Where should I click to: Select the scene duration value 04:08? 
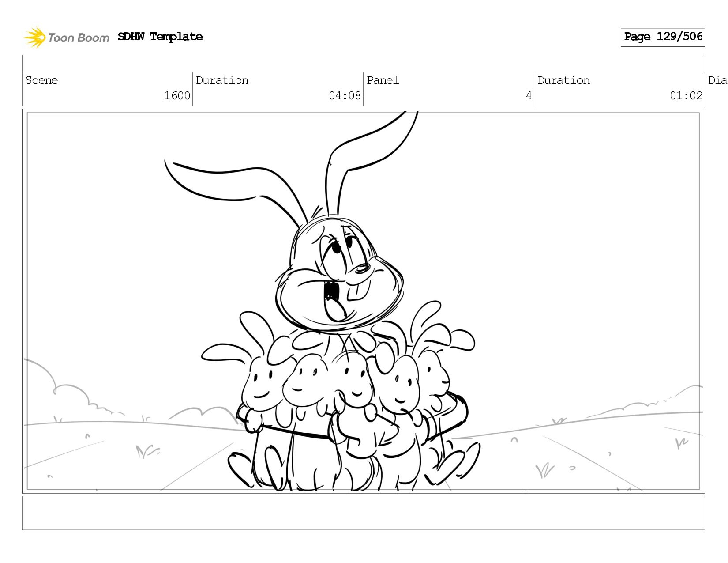click(x=345, y=96)
